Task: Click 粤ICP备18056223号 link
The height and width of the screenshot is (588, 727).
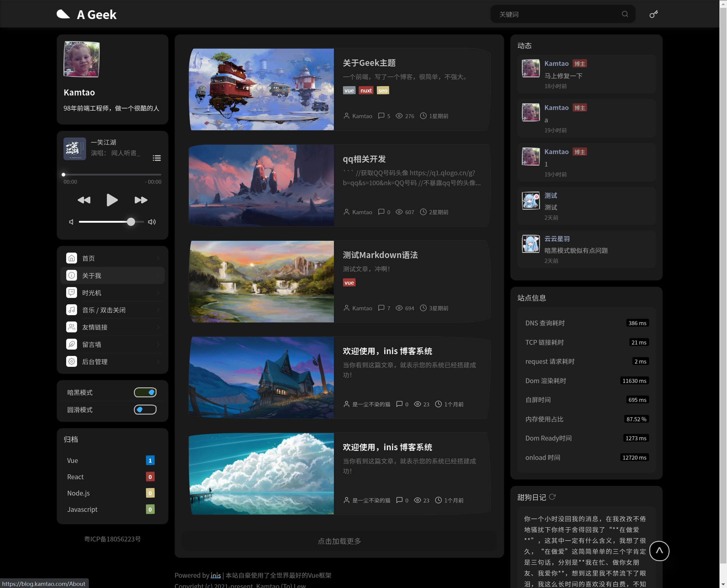Action: (x=112, y=539)
